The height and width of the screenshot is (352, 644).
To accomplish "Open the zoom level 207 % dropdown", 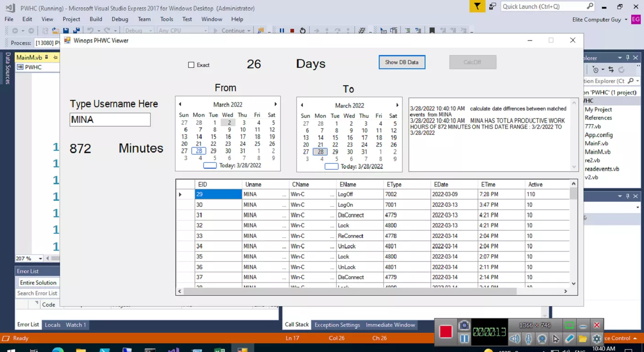I will [40, 258].
